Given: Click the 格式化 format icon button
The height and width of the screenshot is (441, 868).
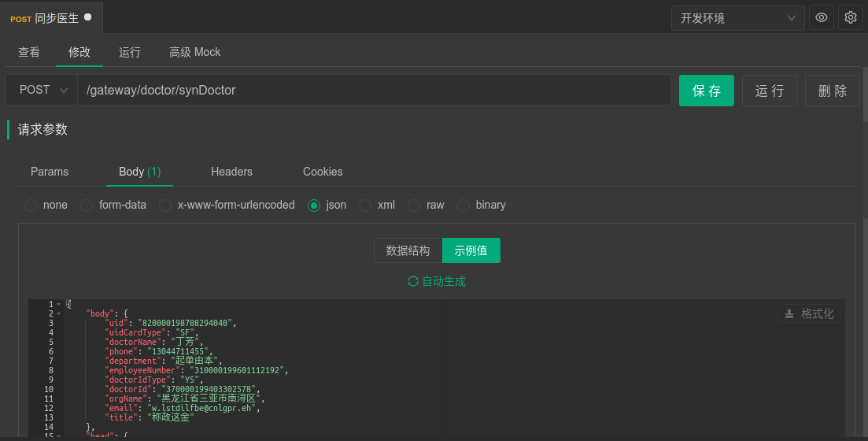Looking at the screenshot, I should (x=809, y=313).
